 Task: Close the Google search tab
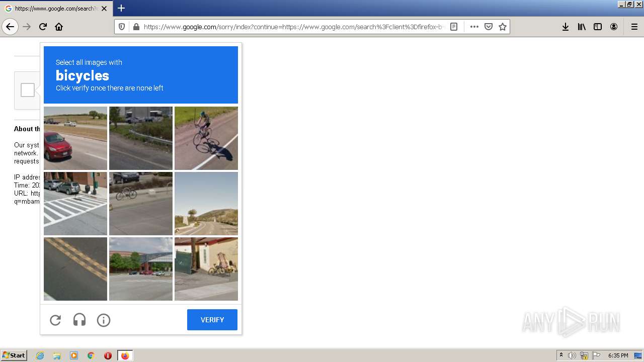coord(104,9)
